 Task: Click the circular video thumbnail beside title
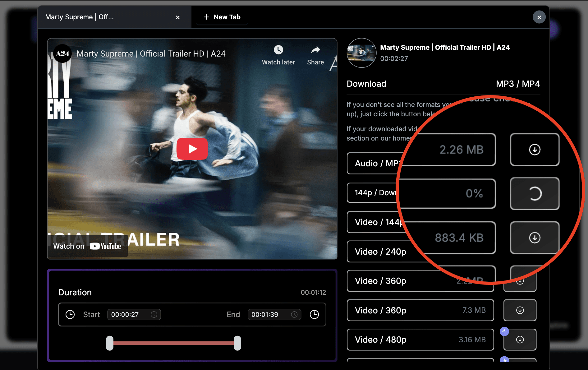click(x=361, y=53)
